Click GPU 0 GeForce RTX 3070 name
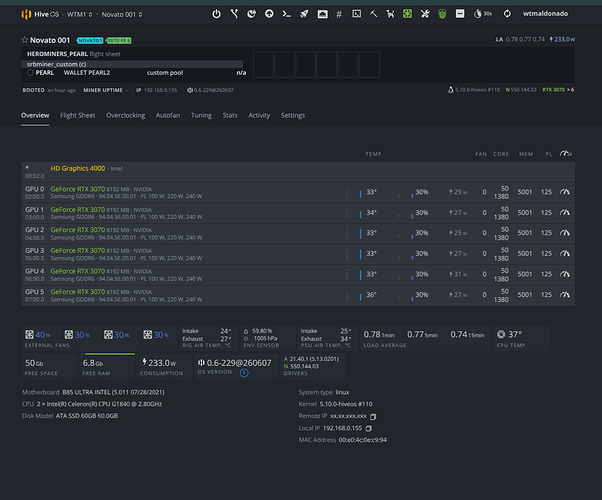 pyautogui.click(x=78, y=189)
